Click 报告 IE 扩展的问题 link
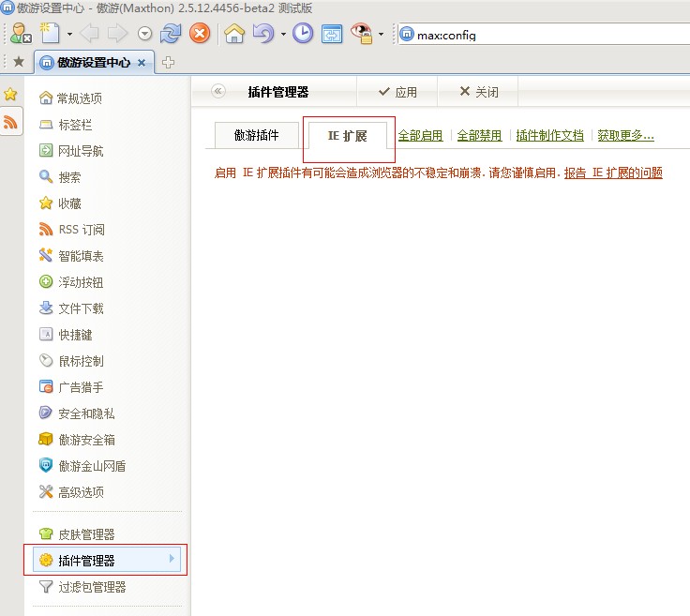The width and height of the screenshot is (690, 616). tap(613, 173)
